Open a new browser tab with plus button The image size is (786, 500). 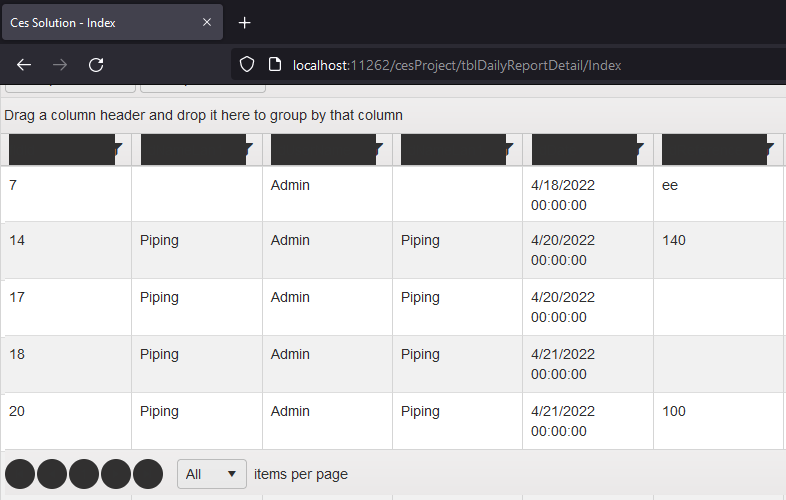coord(244,22)
